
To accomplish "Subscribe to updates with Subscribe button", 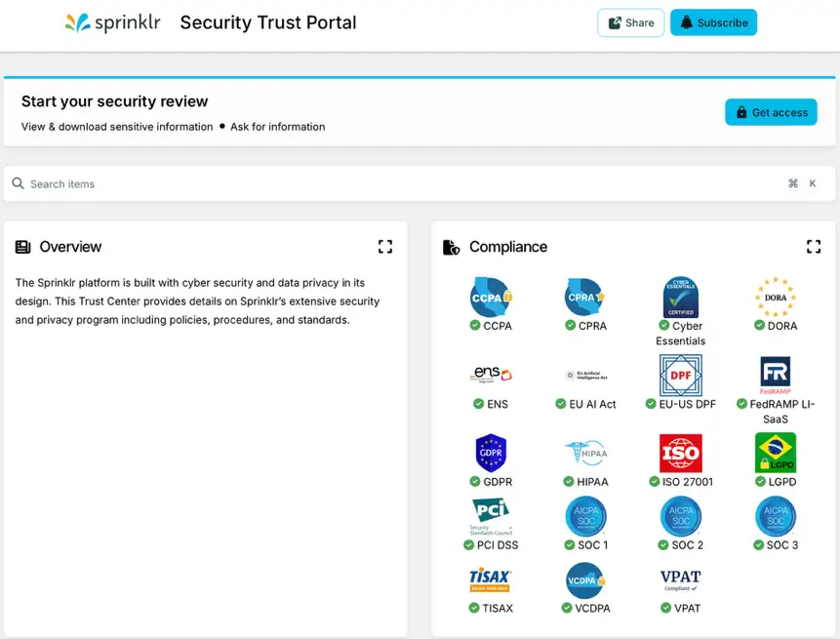I will pyautogui.click(x=713, y=22).
